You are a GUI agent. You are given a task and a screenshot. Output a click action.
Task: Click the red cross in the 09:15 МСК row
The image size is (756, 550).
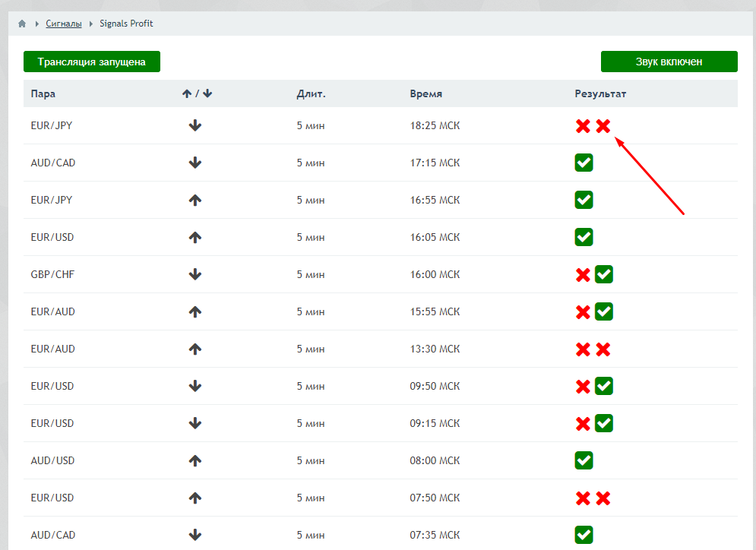(583, 424)
